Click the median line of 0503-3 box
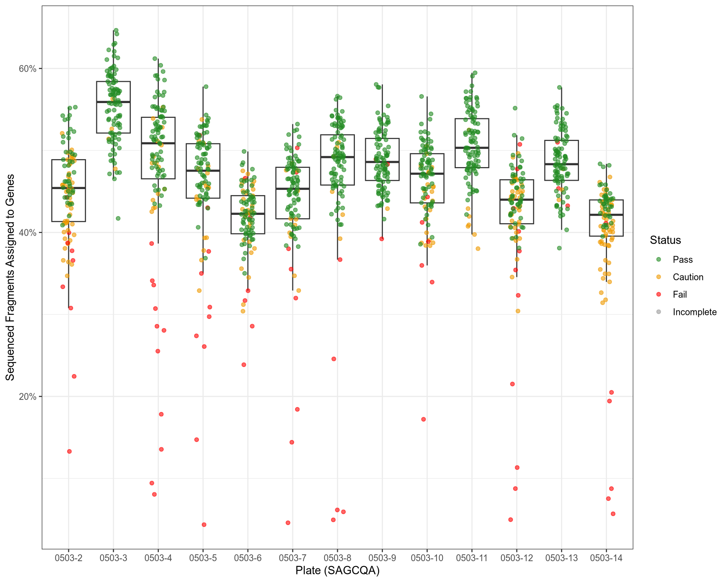Viewport: 728px width, 582px height. (113, 102)
